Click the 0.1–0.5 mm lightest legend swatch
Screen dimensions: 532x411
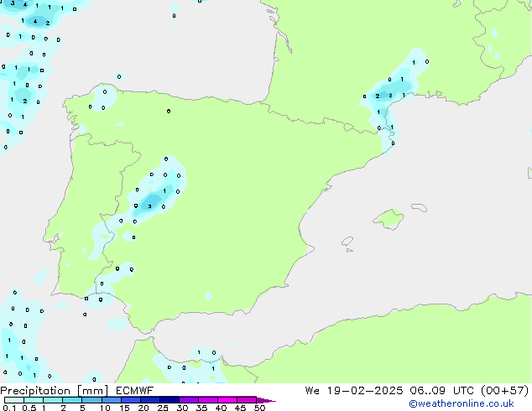14,400
